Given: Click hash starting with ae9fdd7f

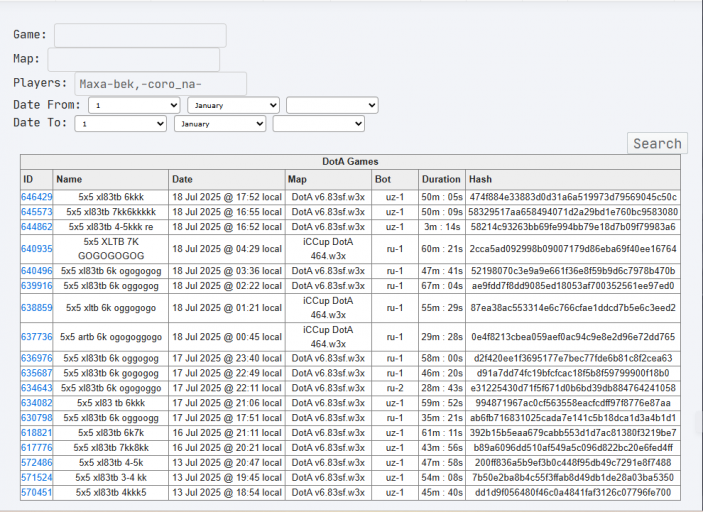Looking at the screenshot, I should coord(573,286).
